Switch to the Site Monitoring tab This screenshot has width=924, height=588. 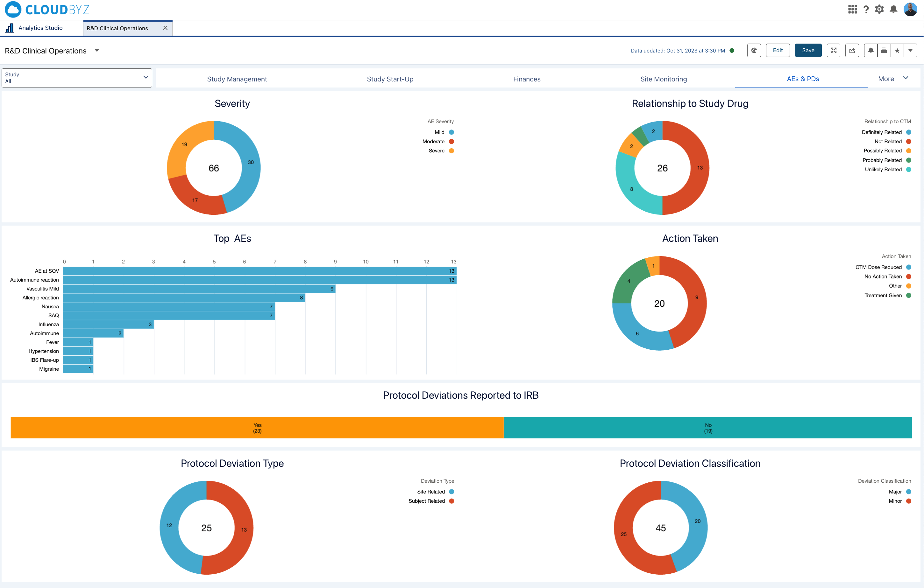point(664,79)
